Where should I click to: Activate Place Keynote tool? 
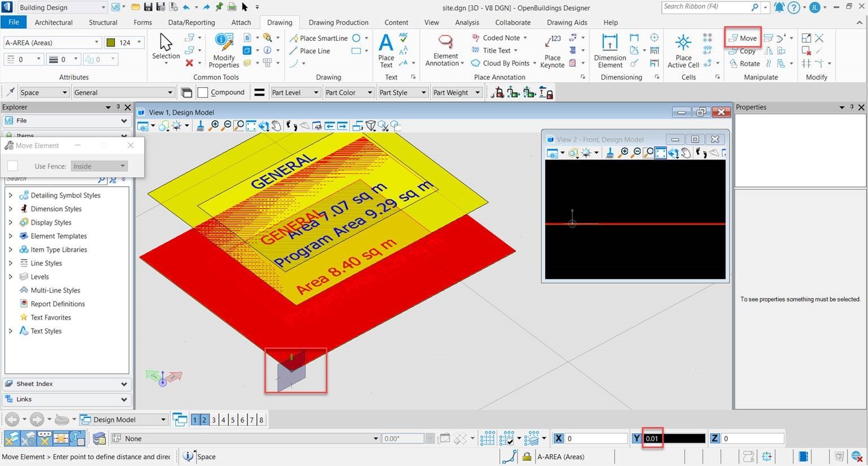552,50
